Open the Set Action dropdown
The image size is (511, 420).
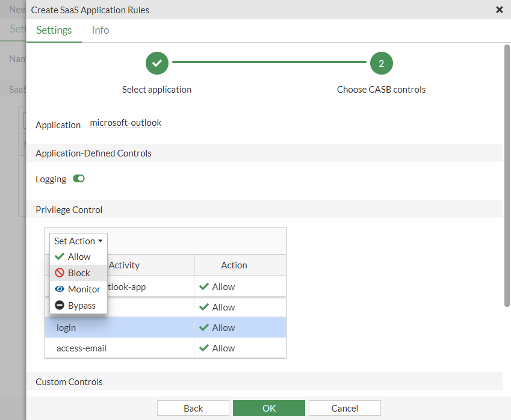pyautogui.click(x=78, y=241)
